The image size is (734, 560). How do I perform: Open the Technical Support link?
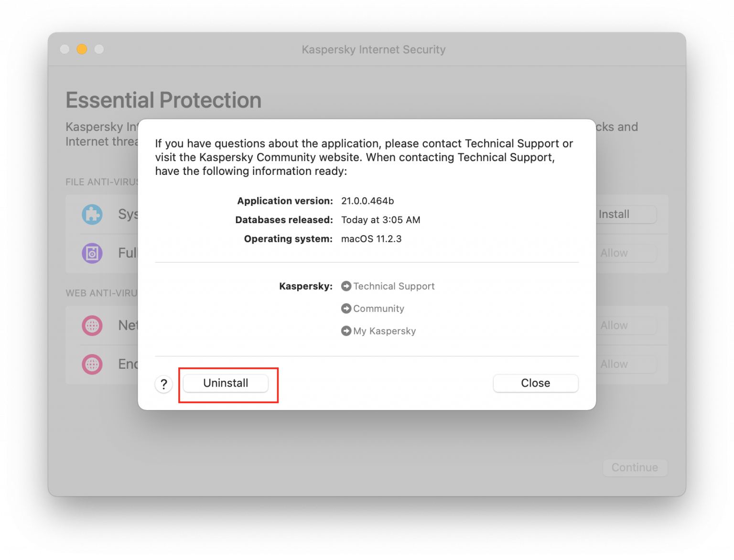coord(394,286)
